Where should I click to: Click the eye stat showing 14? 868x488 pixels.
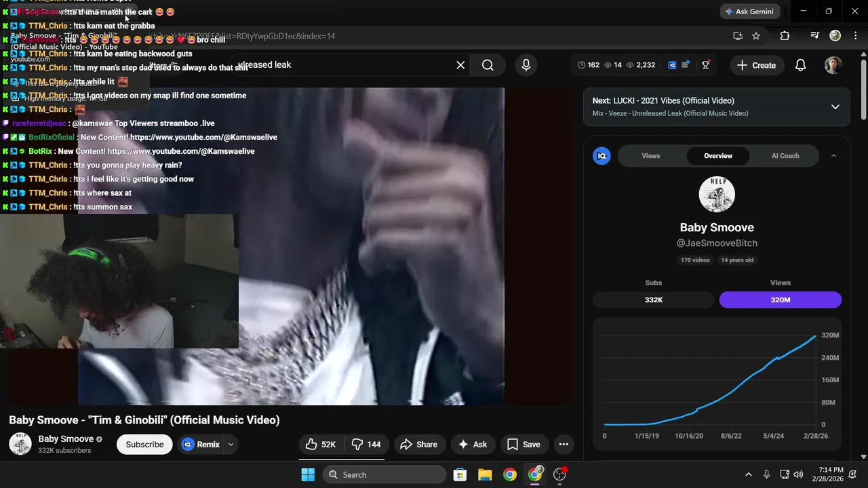pyautogui.click(x=613, y=65)
